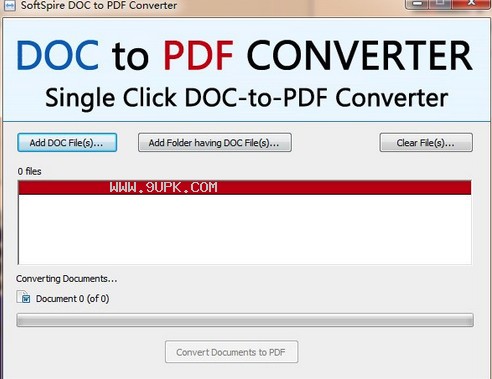Minimize the DOC to PDF Converter window

[x=417, y=4]
